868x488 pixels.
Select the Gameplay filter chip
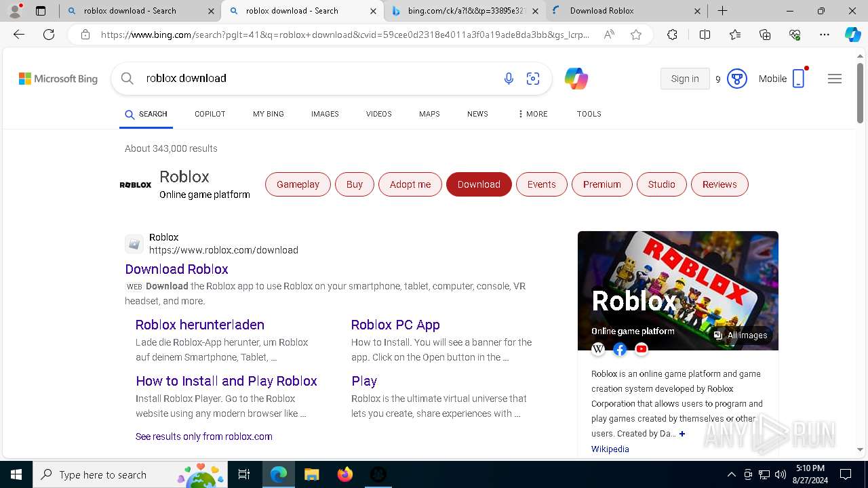(298, 184)
